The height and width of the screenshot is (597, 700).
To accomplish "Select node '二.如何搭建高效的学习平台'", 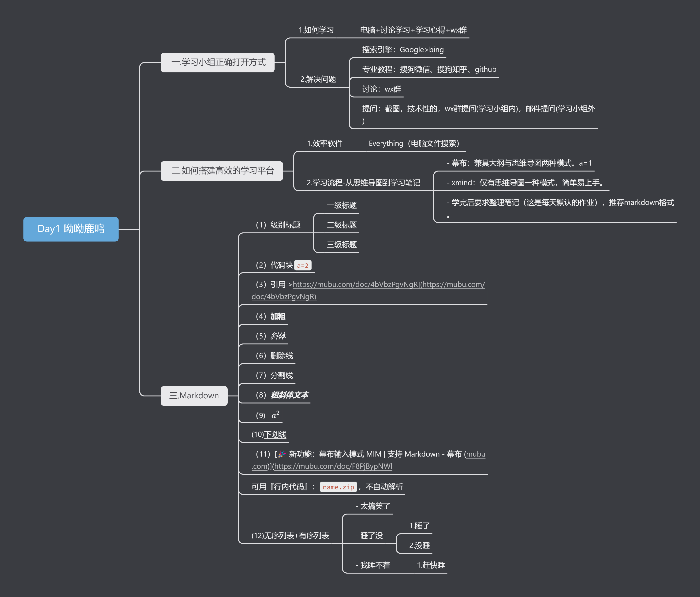I will click(222, 171).
